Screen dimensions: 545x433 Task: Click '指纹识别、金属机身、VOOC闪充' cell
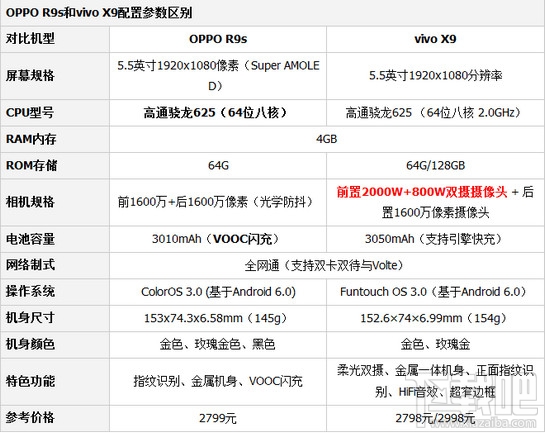point(218,382)
